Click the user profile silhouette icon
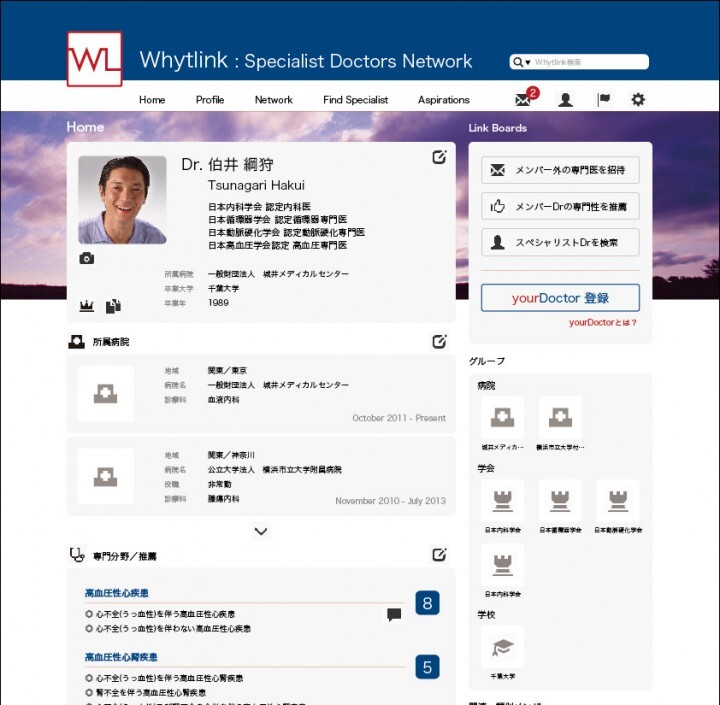This screenshot has width=720, height=705. [565, 100]
